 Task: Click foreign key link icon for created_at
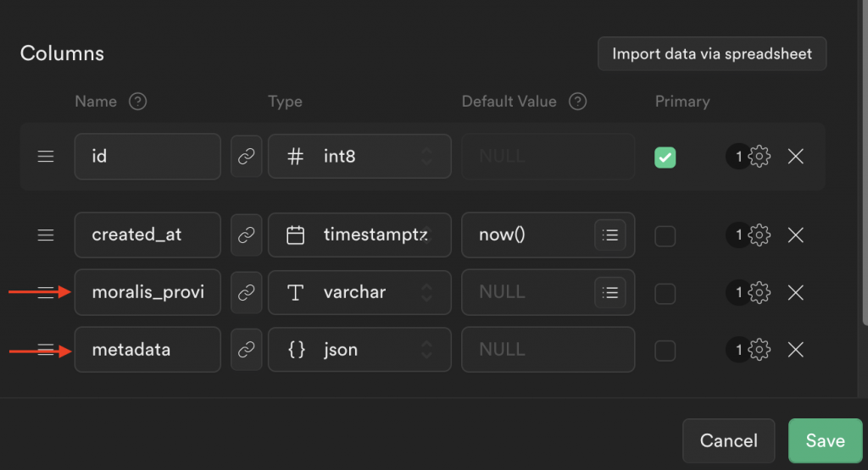click(x=247, y=235)
